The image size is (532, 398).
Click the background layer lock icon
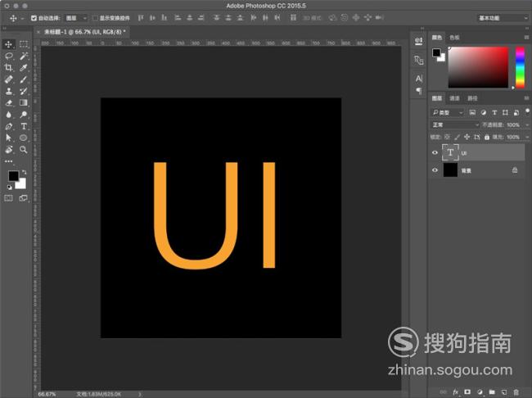pyautogui.click(x=515, y=170)
